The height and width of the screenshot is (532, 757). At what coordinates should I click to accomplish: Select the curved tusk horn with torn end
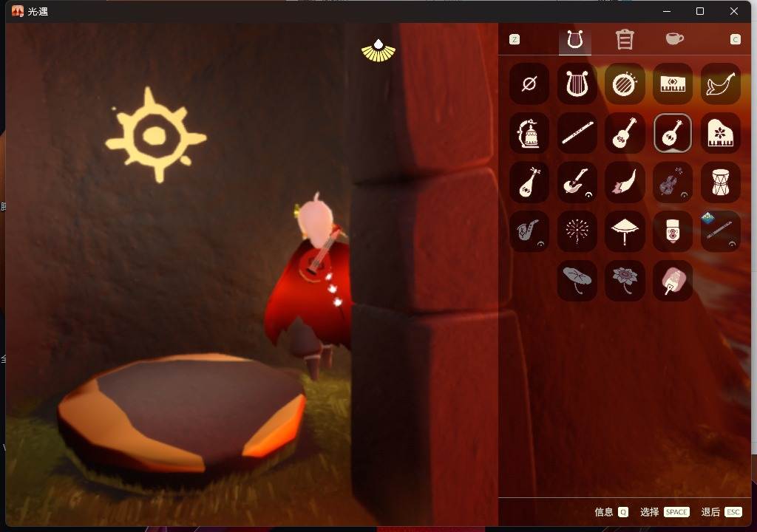point(625,182)
